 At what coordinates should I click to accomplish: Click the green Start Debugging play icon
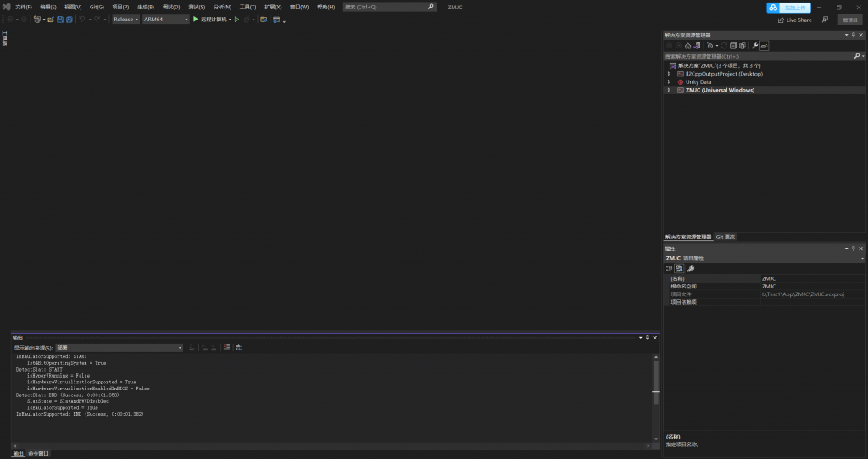click(x=196, y=19)
